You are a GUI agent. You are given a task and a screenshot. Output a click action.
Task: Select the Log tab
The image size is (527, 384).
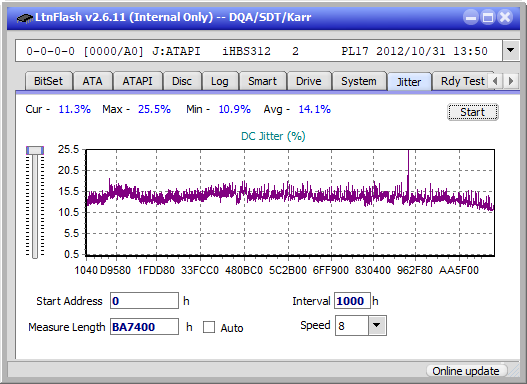point(219,81)
